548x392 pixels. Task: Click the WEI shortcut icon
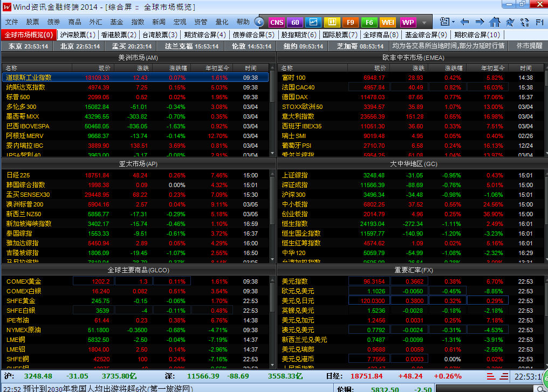click(x=388, y=22)
